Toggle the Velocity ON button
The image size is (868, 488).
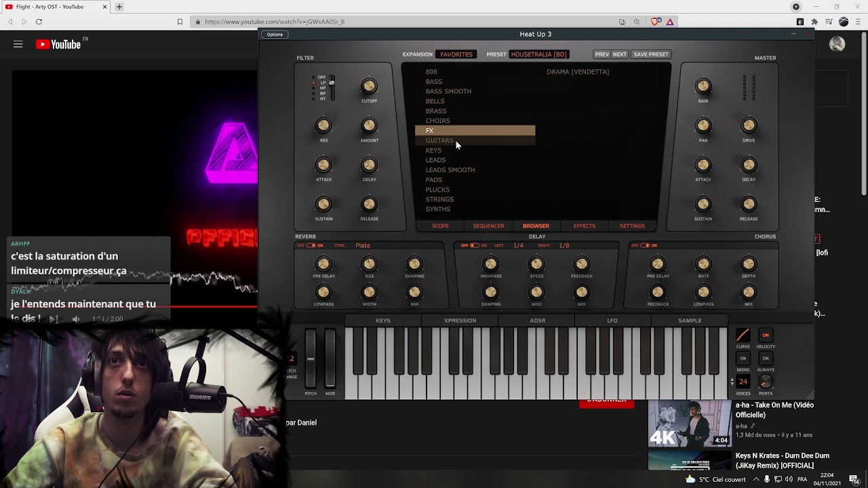[x=766, y=335]
